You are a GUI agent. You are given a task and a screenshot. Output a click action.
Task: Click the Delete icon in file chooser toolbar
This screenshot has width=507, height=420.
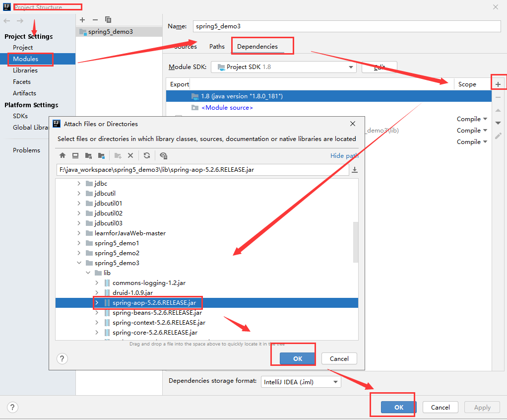coord(130,156)
